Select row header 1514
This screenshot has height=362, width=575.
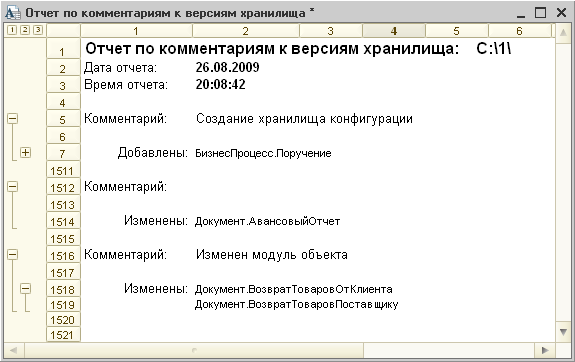tap(63, 221)
